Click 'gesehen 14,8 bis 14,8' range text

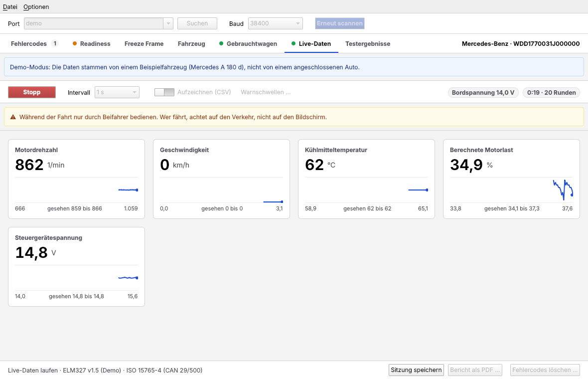pyautogui.click(x=76, y=296)
